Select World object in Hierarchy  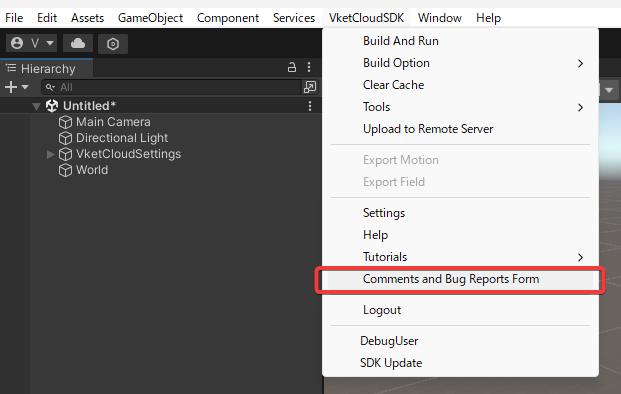(x=92, y=170)
